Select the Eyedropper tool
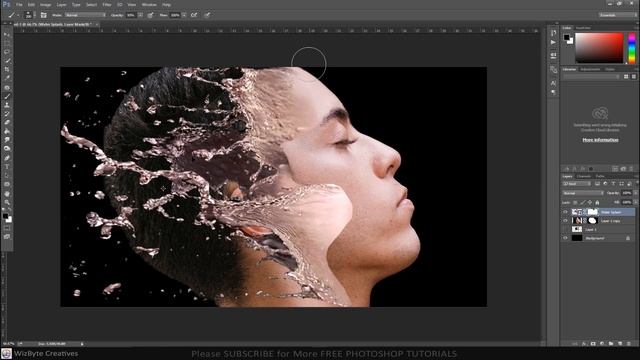This screenshot has width=640, height=360. pyautogui.click(x=7, y=78)
